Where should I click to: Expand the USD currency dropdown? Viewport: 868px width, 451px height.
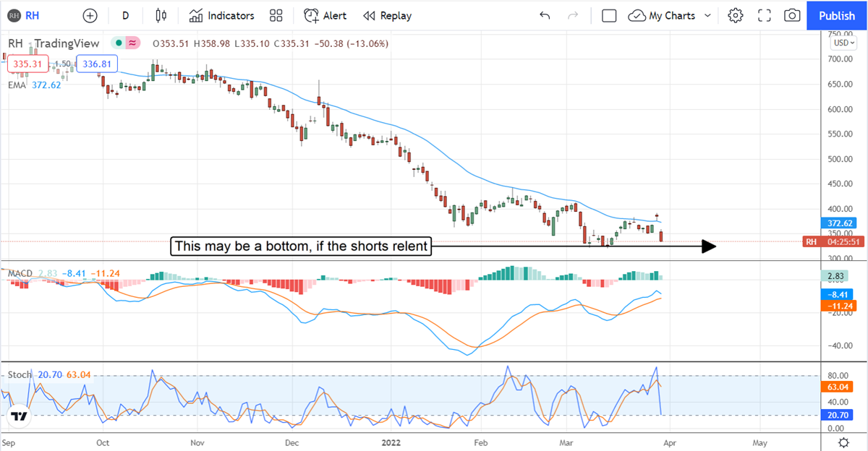(x=842, y=43)
